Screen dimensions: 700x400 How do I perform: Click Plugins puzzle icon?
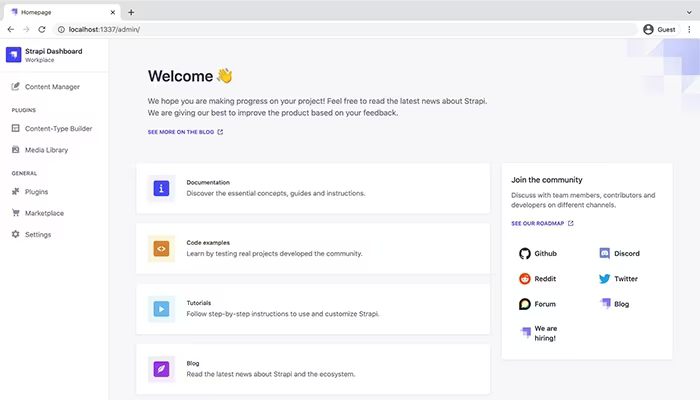click(16, 192)
